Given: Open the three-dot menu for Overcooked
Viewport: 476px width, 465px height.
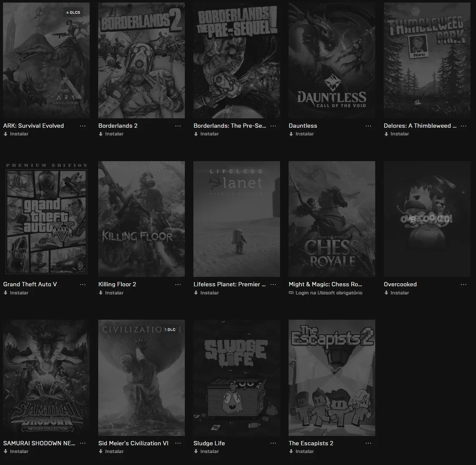Looking at the screenshot, I should tap(464, 285).
